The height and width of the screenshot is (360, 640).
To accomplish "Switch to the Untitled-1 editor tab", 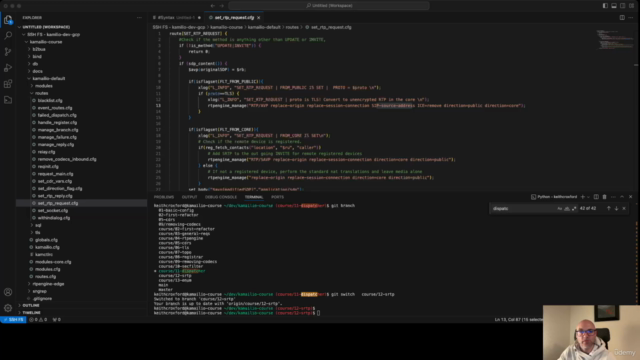I will [176, 18].
